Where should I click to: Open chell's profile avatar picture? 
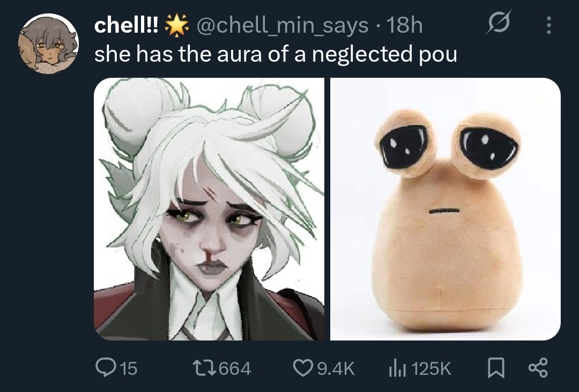pos(48,43)
